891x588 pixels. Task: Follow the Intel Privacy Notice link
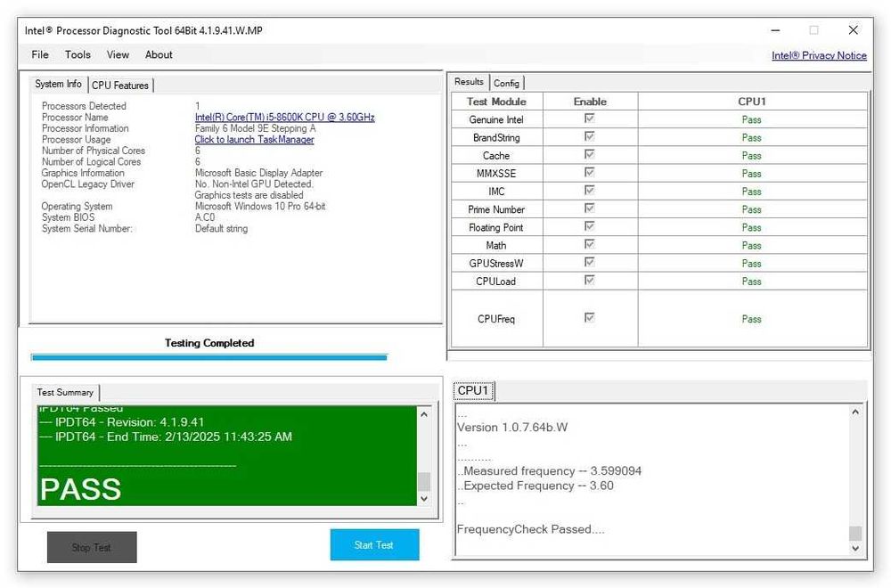tap(819, 55)
